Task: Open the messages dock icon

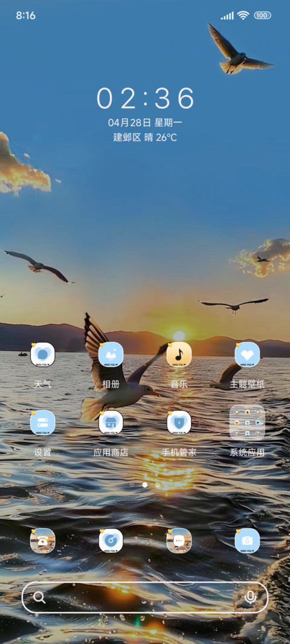Action: [179, 541]
